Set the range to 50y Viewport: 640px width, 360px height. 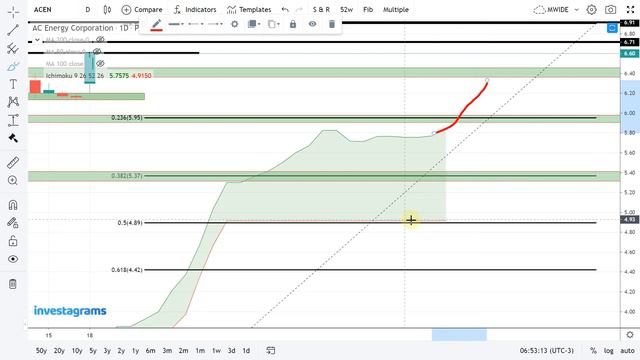pyautogui.click(x=41, y=351)
